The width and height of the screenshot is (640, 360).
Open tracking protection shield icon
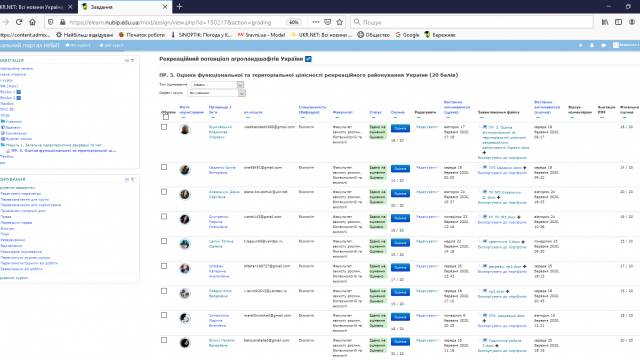click(50, 22)
